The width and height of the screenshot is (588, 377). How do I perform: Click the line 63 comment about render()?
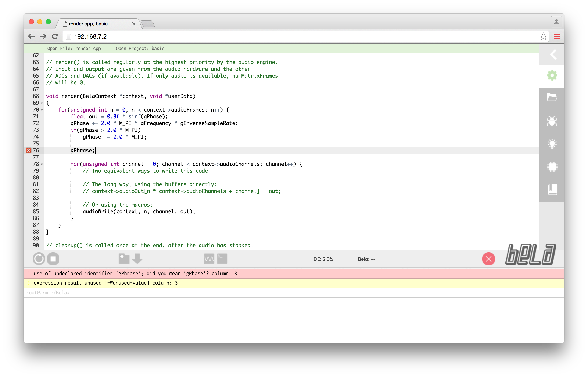162,62
